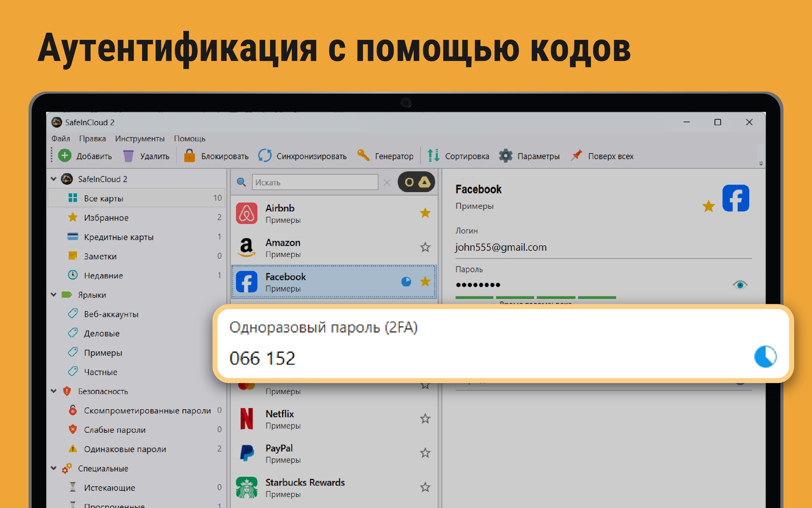Click the login john555@gmail.com value
Image resolution: width=812 pixels, height=508 pixels.
(x=501, y=247)
